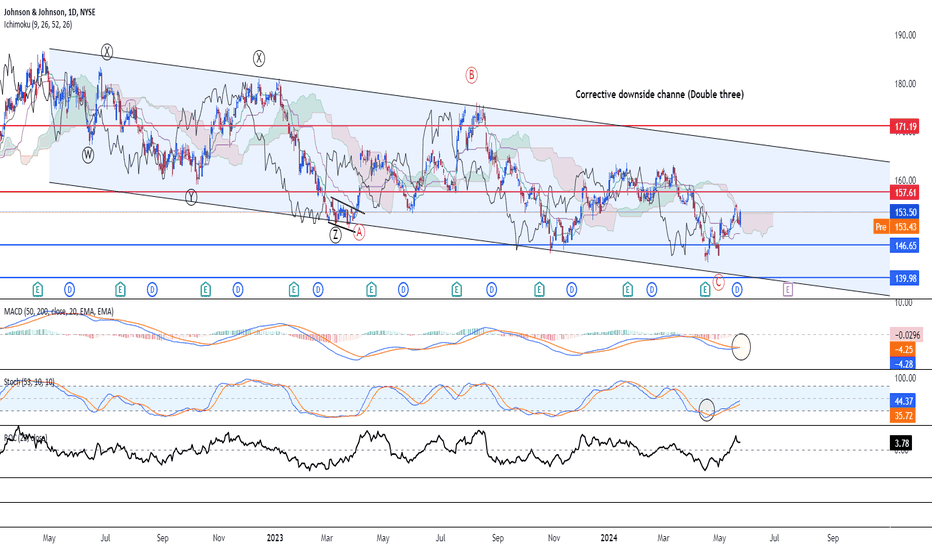932x550 pixels.
Task: Click the red 171.19 price label
Action: pos(904,126)
